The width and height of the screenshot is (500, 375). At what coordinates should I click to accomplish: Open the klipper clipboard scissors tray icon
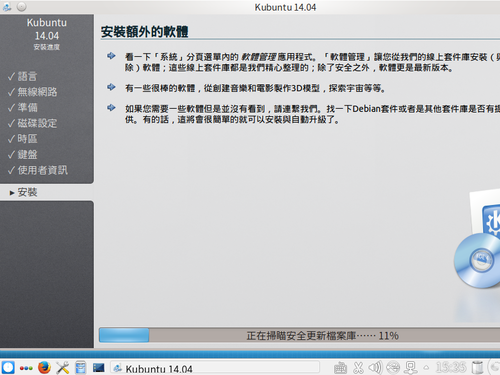(358, 368)
